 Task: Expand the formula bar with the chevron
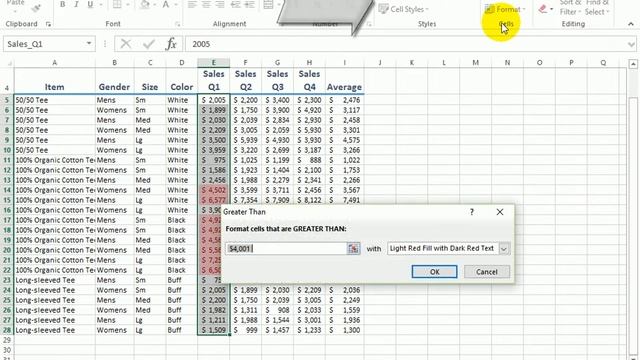point(631,44)
